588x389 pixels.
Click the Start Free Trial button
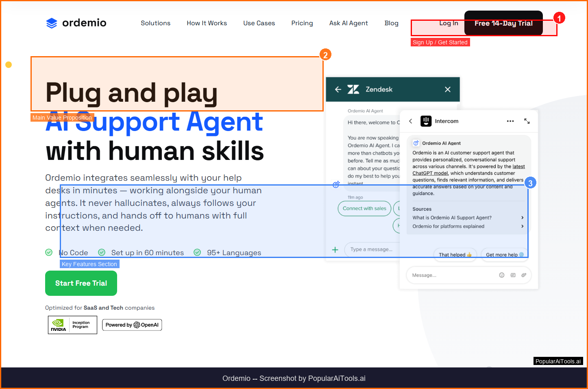(81, 283)
